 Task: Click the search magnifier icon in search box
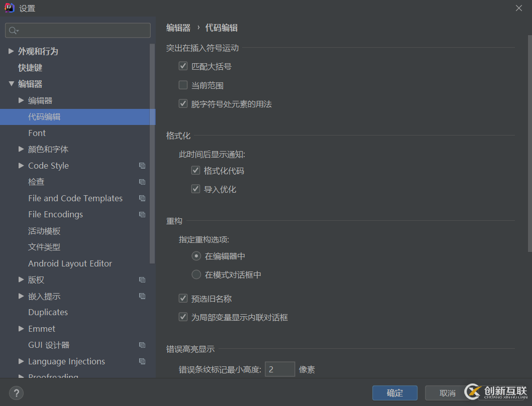pyautogui.click(x=13, y=31)
